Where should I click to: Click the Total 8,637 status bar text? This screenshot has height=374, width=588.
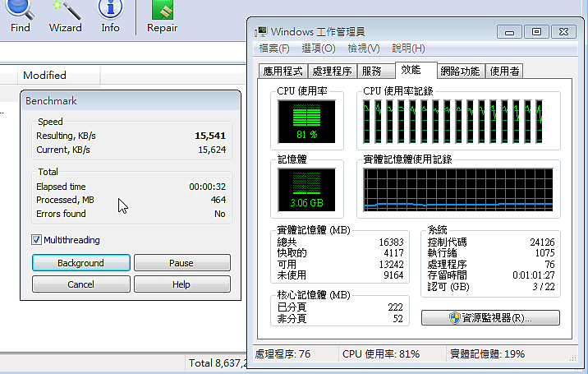tap(218, 363)
